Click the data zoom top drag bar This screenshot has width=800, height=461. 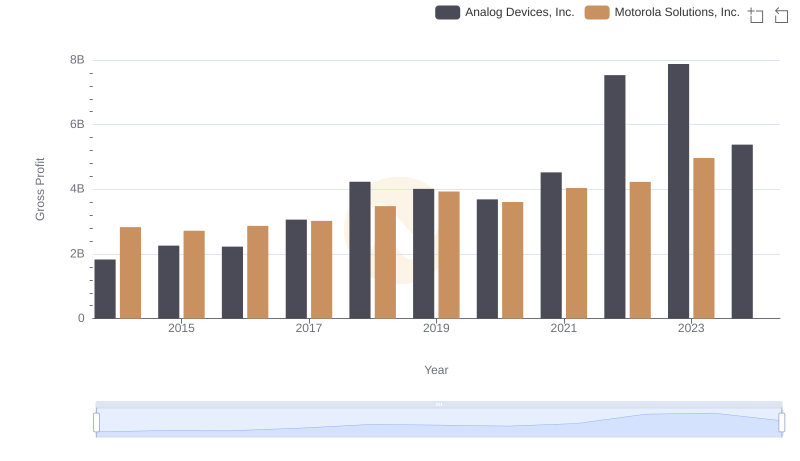pyautogui.click(x=439, y=404)
